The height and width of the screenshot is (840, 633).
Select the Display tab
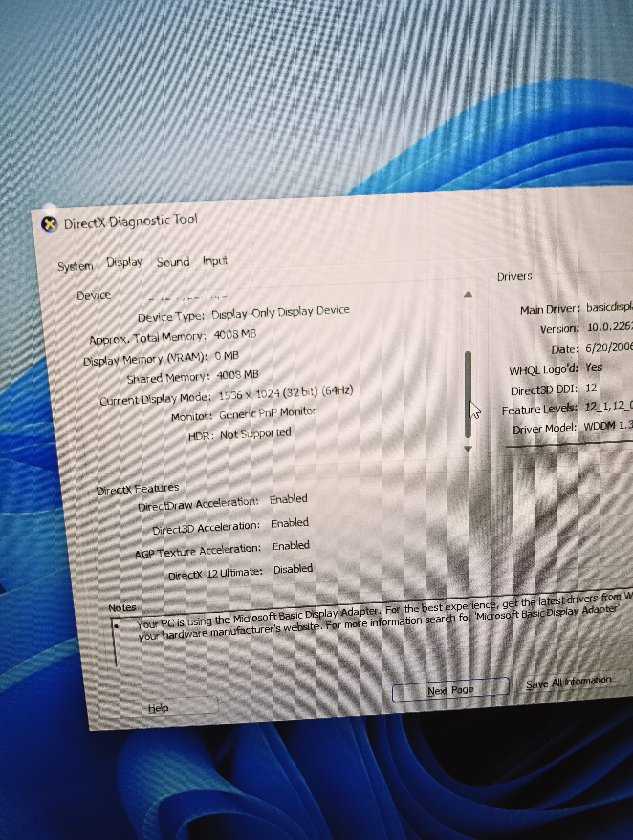coord(125,262)
